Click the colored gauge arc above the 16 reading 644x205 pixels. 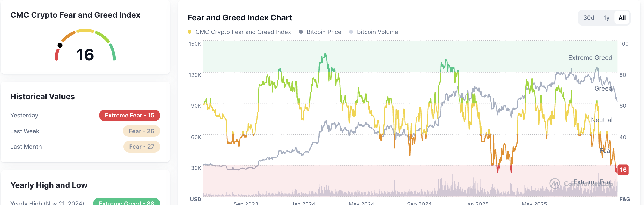(86, 31)
